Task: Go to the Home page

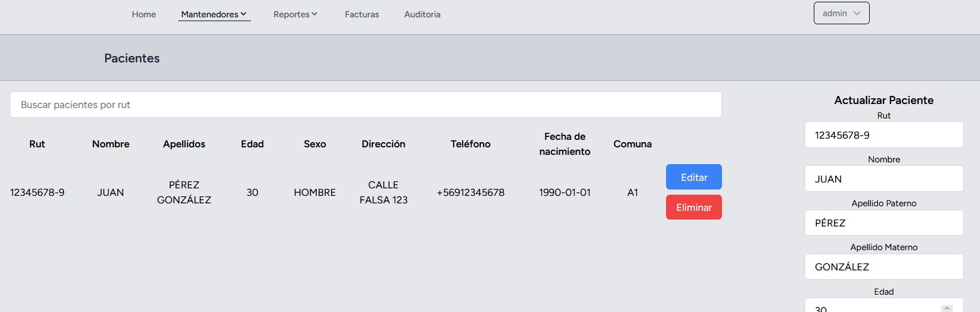Action: click(x=144, y=14)
